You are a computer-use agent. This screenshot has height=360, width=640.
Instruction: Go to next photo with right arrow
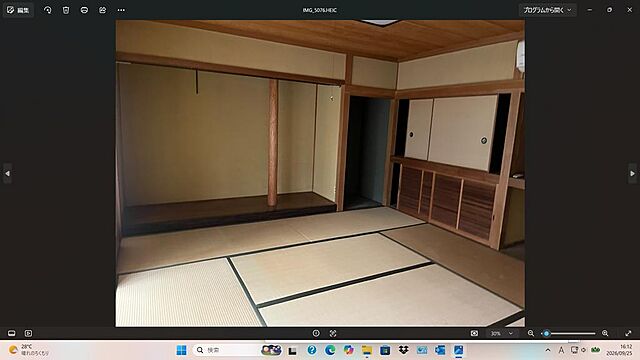click(x=632, y=173)
